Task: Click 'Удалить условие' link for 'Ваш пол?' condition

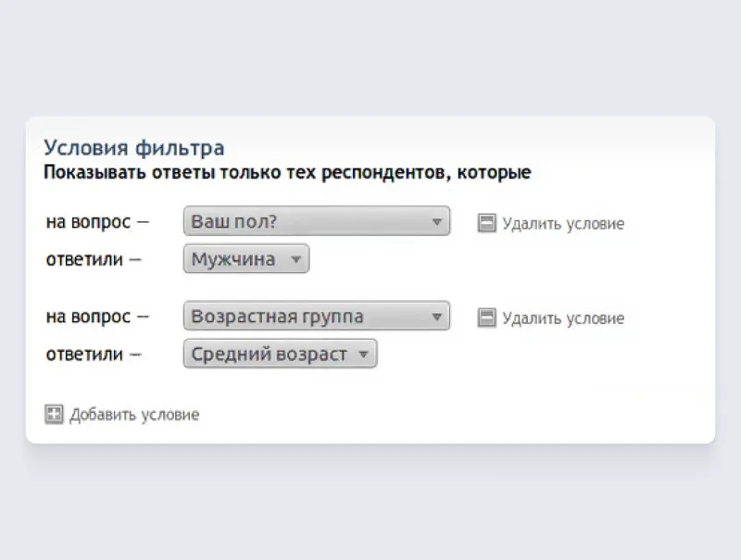Action: [x=563, y=223]
